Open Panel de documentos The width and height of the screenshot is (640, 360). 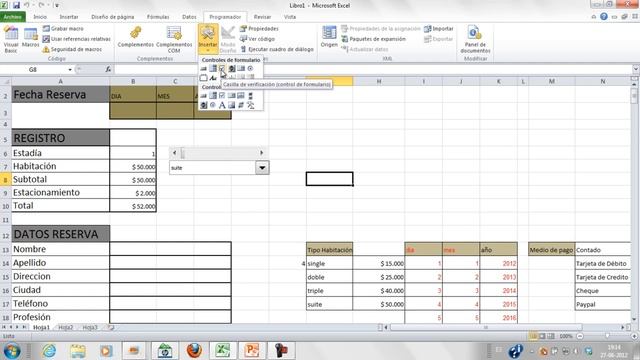475,39
